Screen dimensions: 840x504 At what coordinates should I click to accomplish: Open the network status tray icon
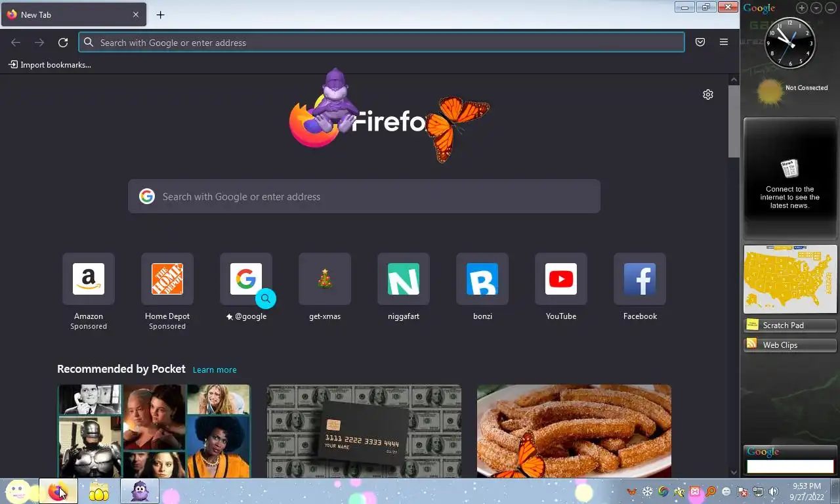point(758,491)
